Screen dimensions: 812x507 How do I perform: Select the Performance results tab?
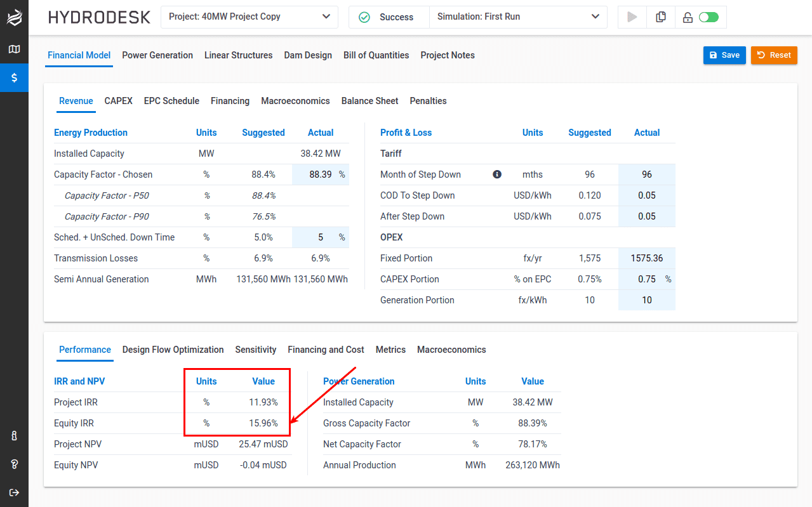pos(85,350)
